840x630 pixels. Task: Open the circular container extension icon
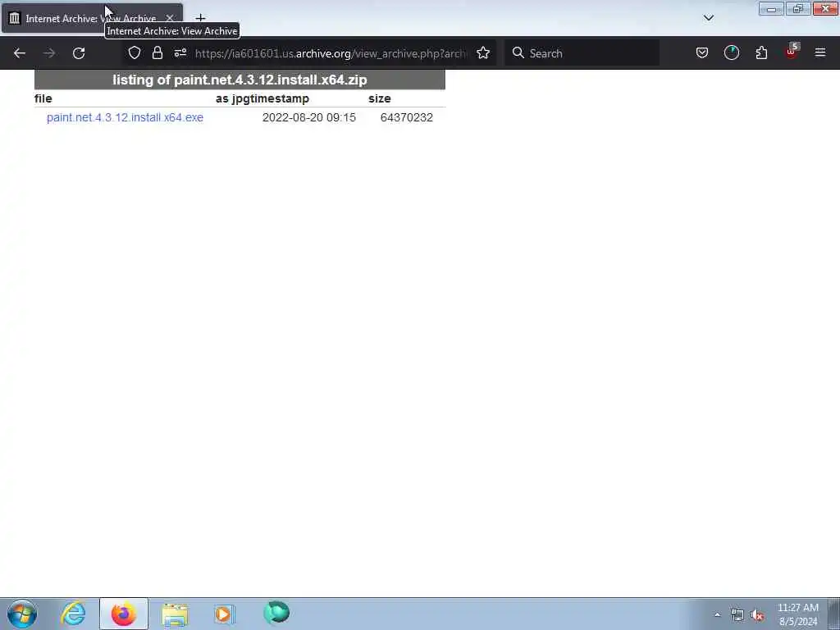click(x=731, y=52)
